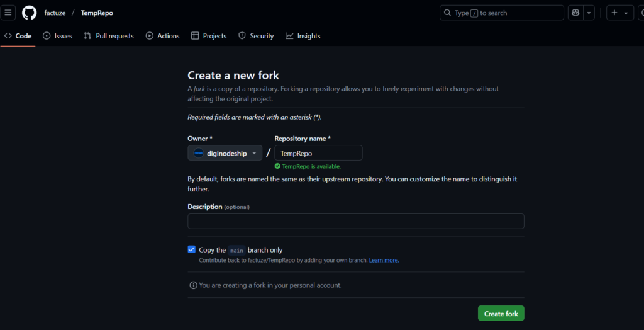Open the Copilot dropdown arrow
Viewport: 644px width, 330px height.
tap(589, 13)
